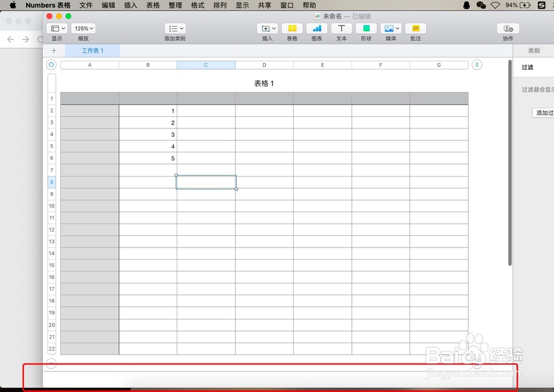Click the Shape (形状) toolbar icon

coord(366,29)
